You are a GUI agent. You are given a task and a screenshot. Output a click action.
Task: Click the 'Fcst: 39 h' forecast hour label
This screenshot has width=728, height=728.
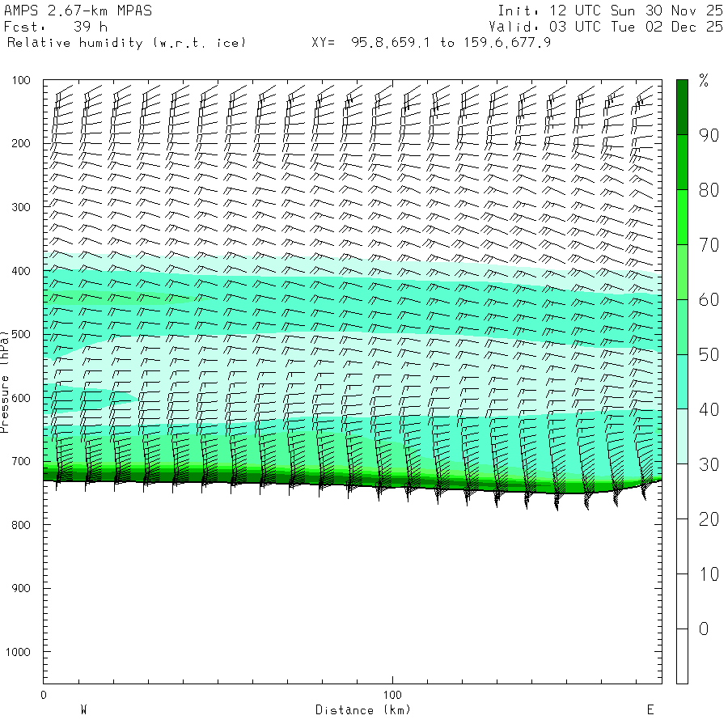click(x=56, y=27)
